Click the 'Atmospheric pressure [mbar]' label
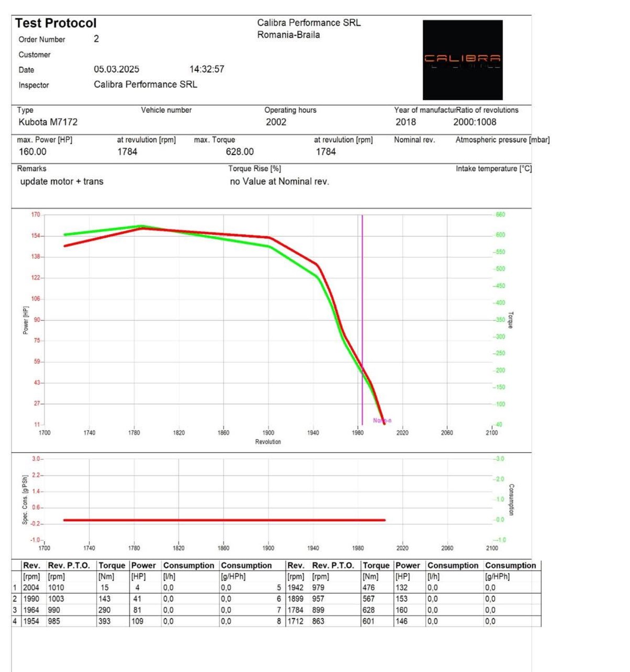The height and width of the screenshot is (672, 630). [x=502, y=140]
